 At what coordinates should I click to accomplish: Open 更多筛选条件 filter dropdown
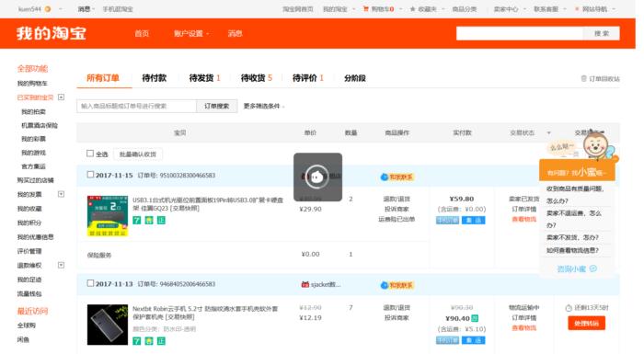(264, 106)
